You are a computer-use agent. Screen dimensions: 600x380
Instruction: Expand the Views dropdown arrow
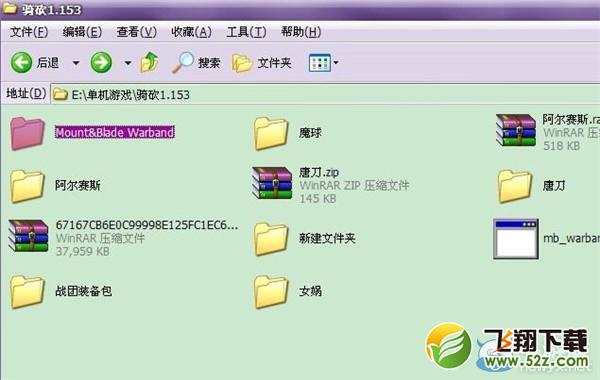coord(336,62)
